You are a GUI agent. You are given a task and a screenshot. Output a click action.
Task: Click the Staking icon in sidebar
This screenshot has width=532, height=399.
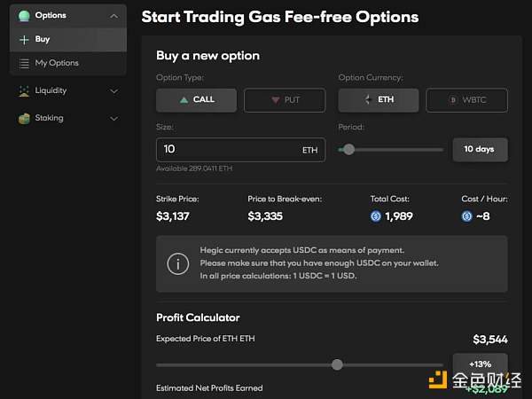coord(24,118)
